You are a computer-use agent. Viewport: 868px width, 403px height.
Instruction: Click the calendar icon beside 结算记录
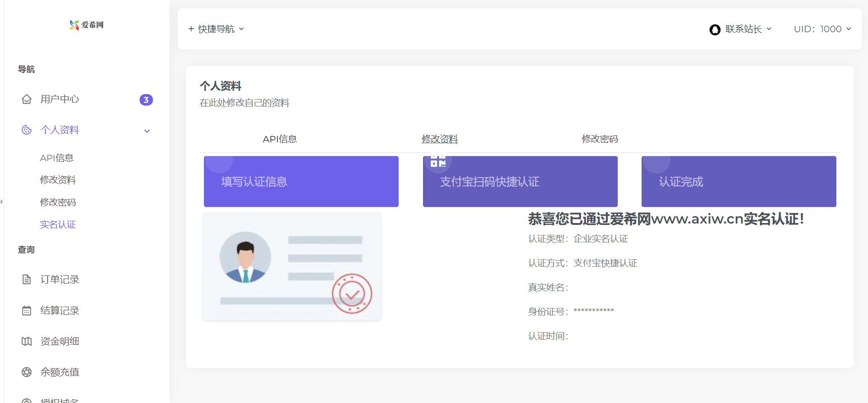pos(27,311)
